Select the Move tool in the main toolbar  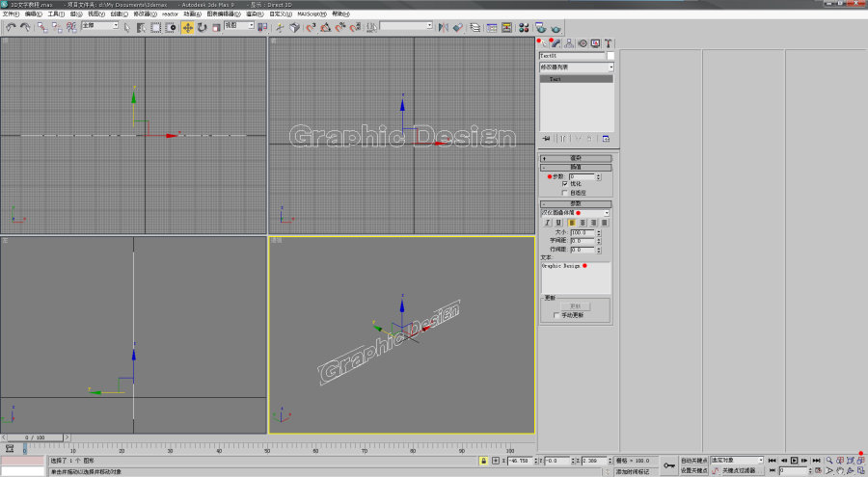pyautogui.click(x=188, y=28)
